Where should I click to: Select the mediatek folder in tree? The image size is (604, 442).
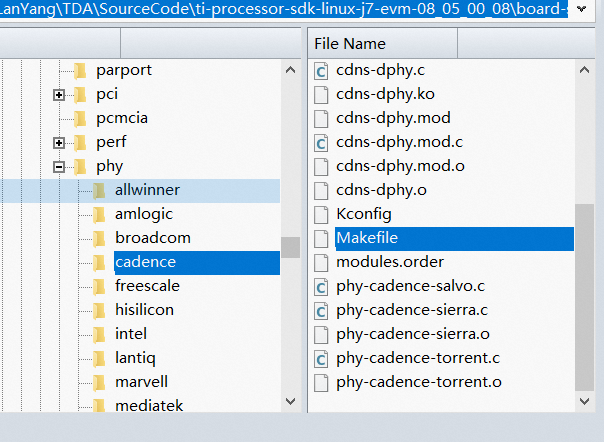click(149, 405)
